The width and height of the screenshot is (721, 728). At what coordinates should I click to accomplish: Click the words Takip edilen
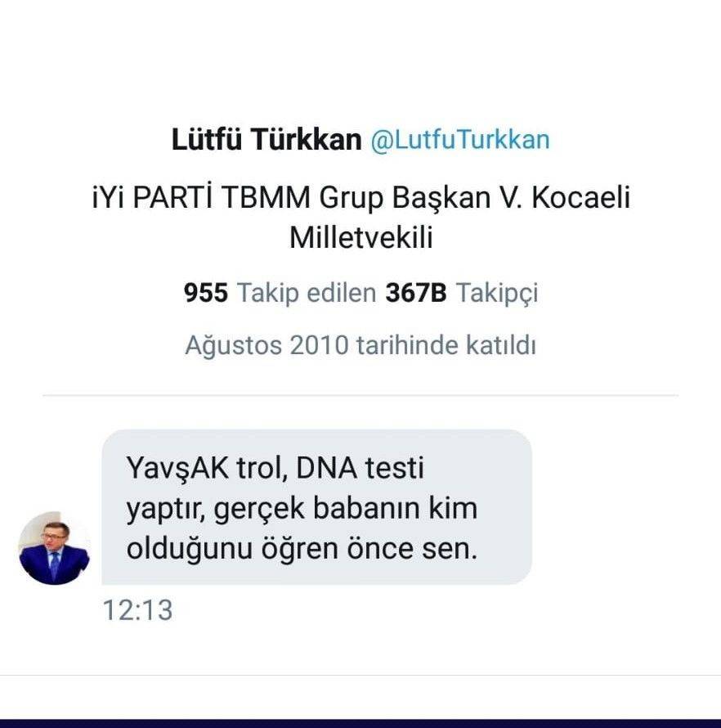coord(307,292)
